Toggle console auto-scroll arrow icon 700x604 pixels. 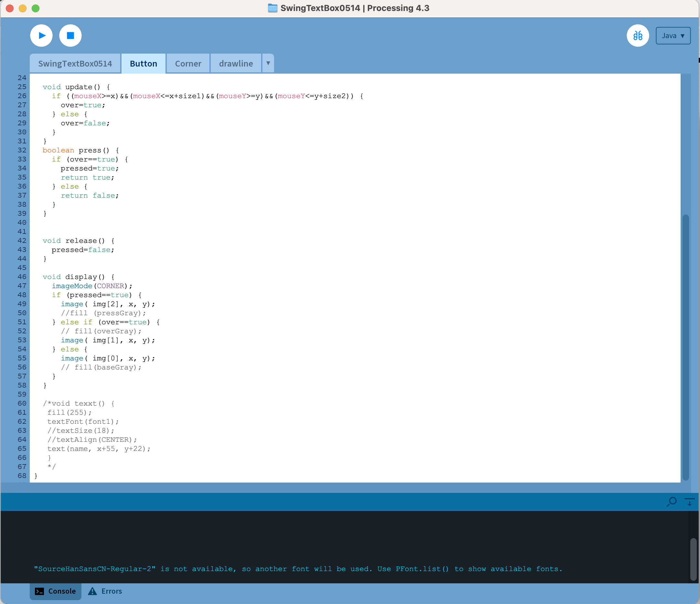[689, 501]
